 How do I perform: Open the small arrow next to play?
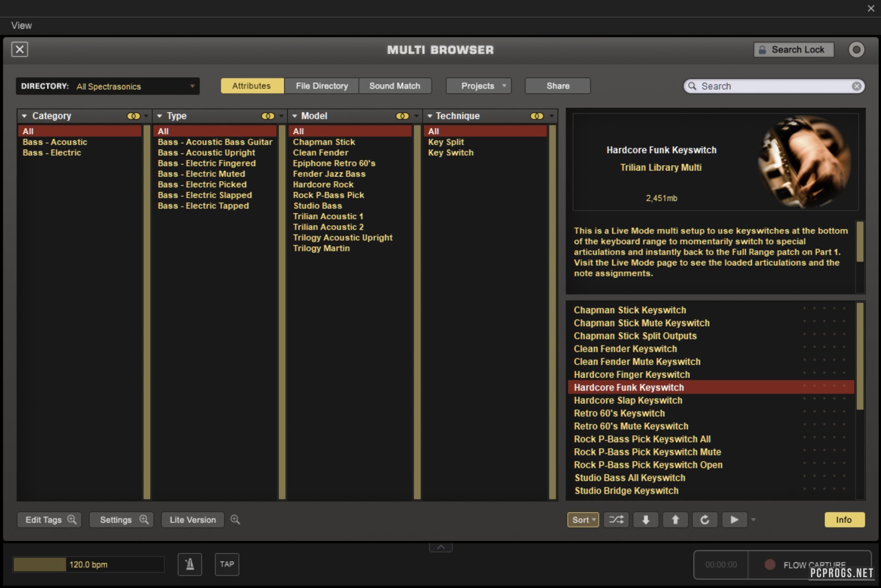tap(753, 520)
